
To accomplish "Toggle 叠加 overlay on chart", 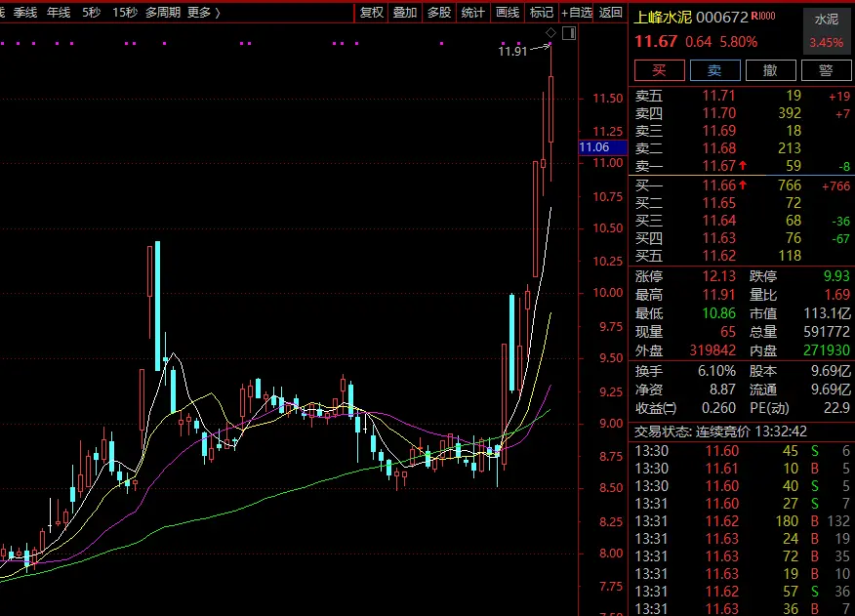I will click(x=405, y=13).
